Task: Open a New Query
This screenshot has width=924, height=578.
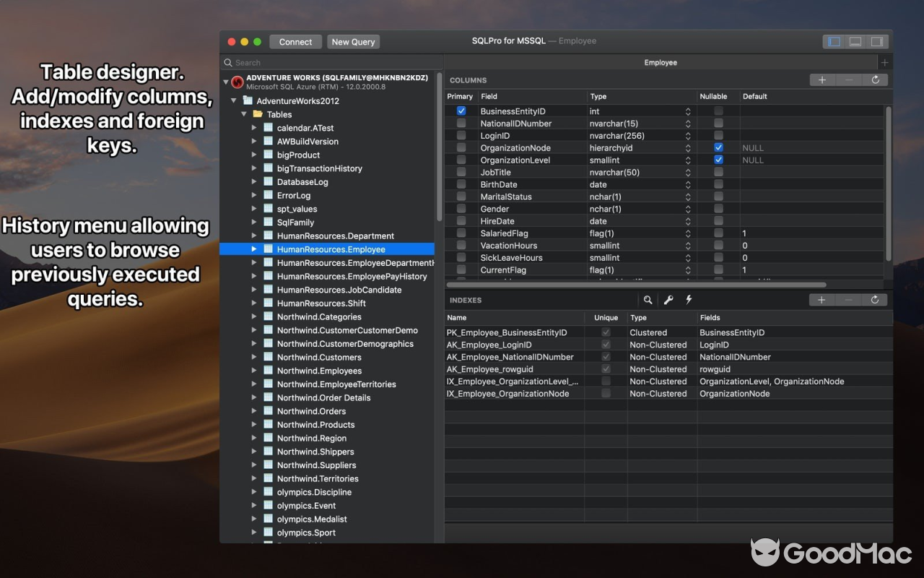Action: tap(353, 41)
